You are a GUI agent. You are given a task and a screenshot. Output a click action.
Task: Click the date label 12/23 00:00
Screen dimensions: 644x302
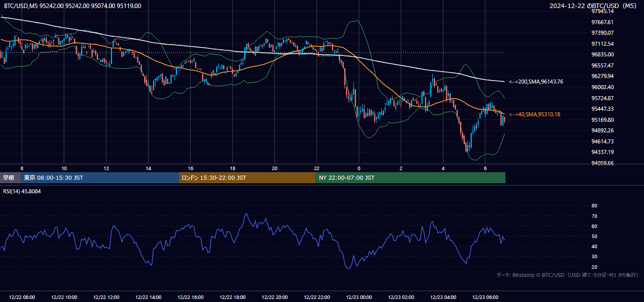(359, 297)
